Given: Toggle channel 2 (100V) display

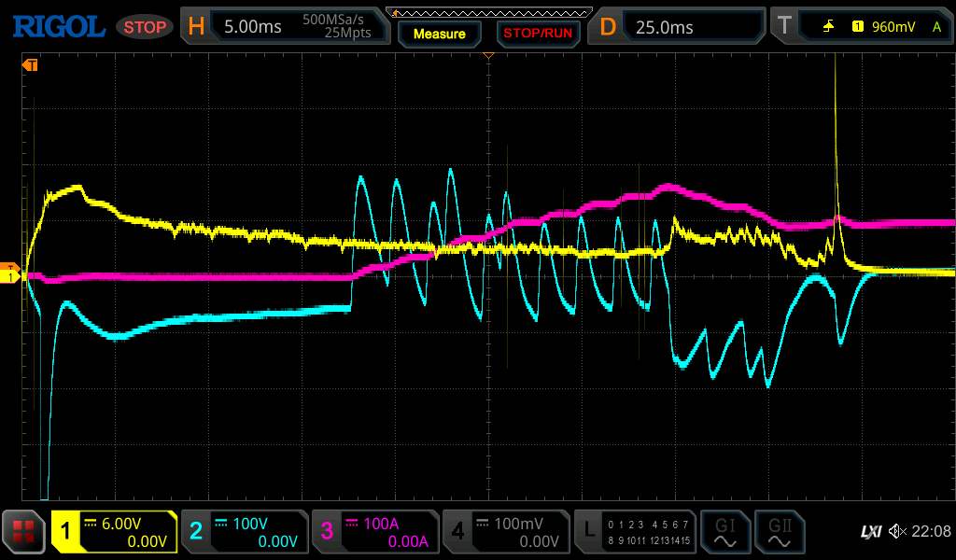Looking at the screenshot, I should click(244, 532).
